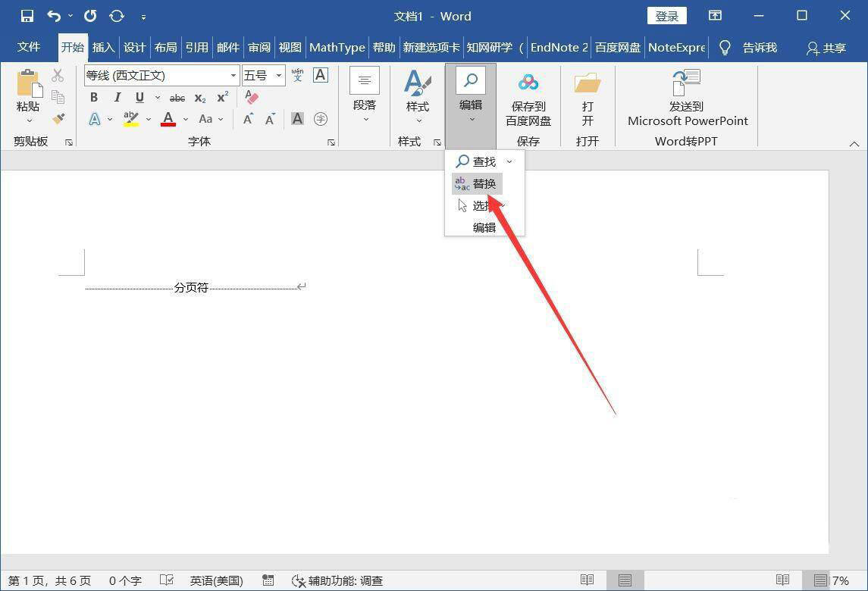Click the Subscript icon
868x591 pixels.
point(199,97)
